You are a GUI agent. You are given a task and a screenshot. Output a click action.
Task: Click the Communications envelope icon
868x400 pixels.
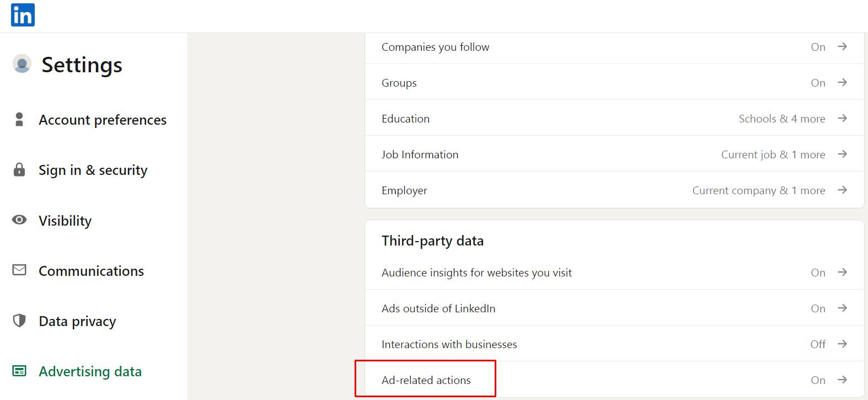[19, 270]
